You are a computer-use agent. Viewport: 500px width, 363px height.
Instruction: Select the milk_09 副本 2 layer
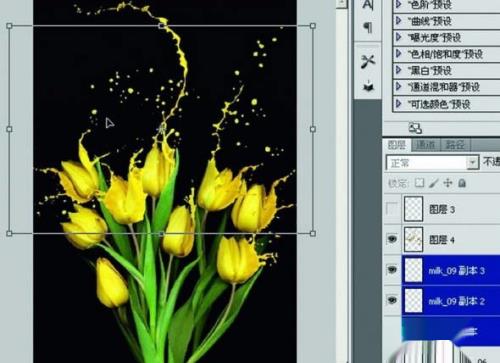[451, 301]
